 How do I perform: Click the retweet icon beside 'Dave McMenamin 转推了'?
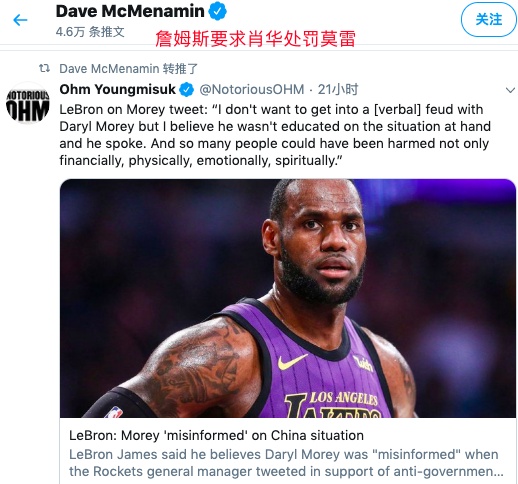click(x=44, y=69)
